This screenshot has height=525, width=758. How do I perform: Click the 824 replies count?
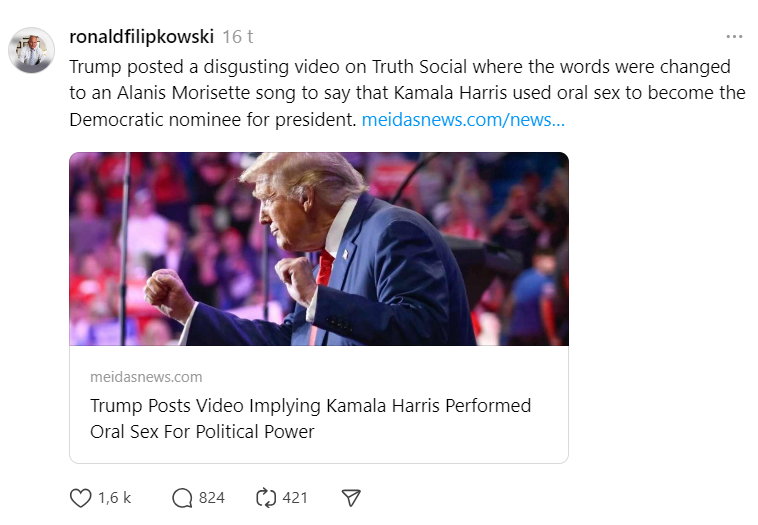(x=212, y=497)
